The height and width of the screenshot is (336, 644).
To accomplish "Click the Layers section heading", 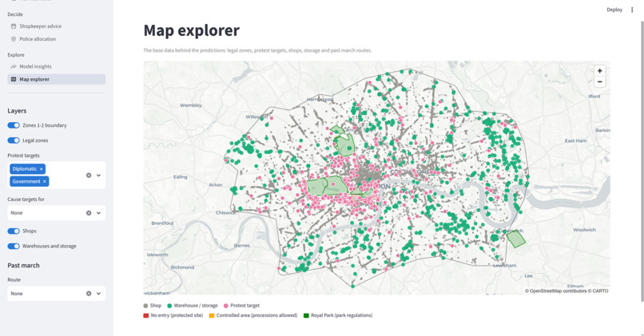I will click(x=17, y=111).
